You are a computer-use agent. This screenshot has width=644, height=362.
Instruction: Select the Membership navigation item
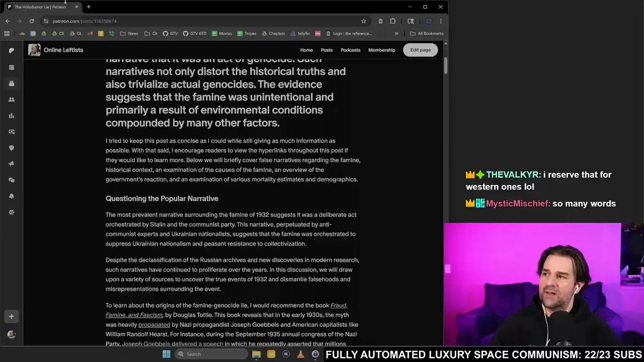(381, 50)
